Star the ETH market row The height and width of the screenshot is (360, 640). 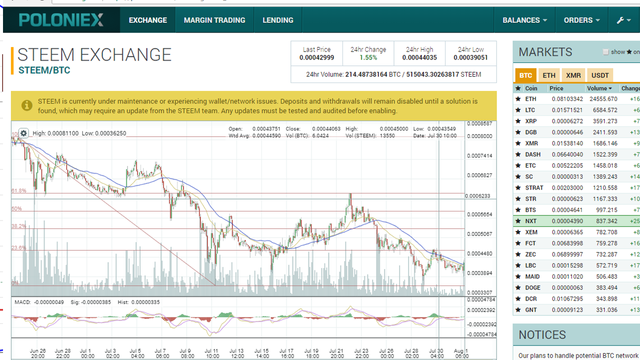[518, 99]
